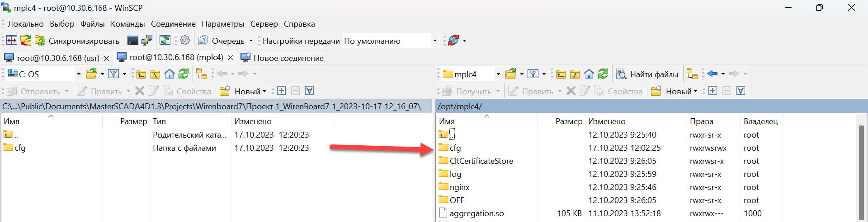The image size is (868, 222).
Task: Open the Справка menu
Action: [x=299, y=24]
